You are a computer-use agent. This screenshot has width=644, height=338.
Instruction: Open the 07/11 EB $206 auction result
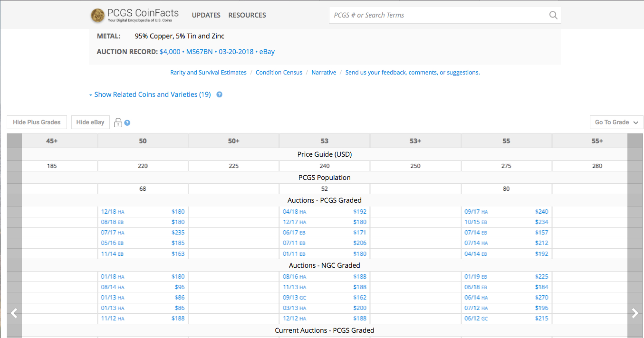pyautogui.click(x=324, y=243)
